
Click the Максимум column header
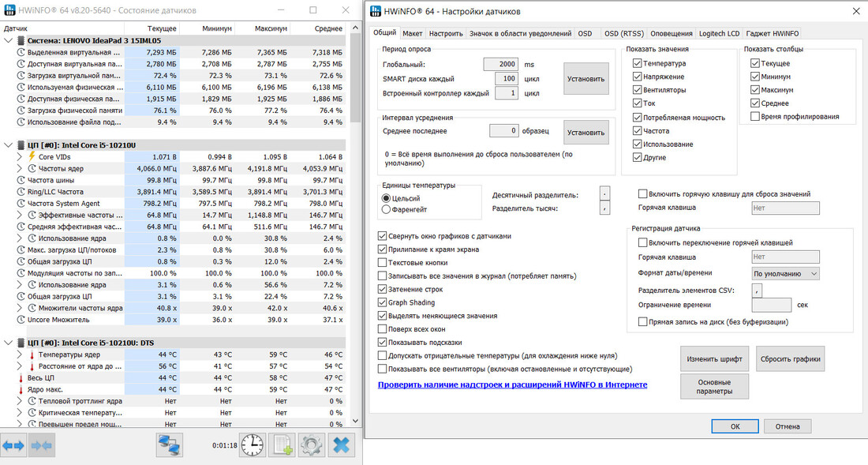[x=263, y=28]
